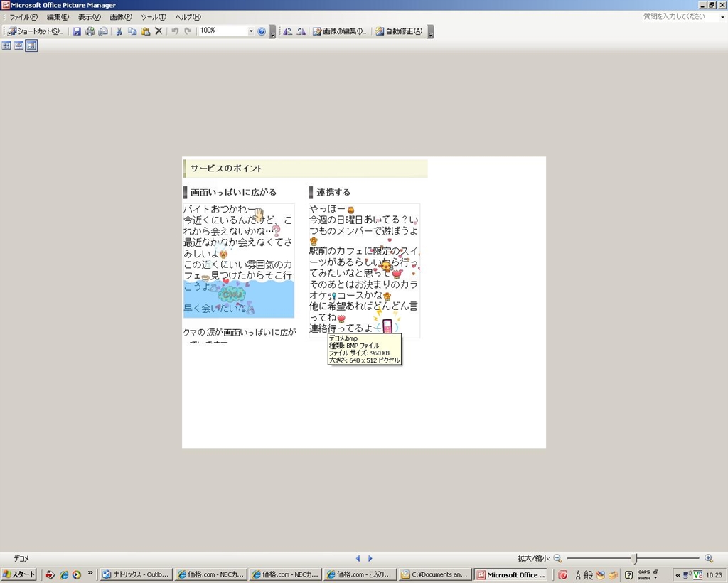Go to the previous picture
The height and width of the screenshot is (583, 728).
point(358,558)
